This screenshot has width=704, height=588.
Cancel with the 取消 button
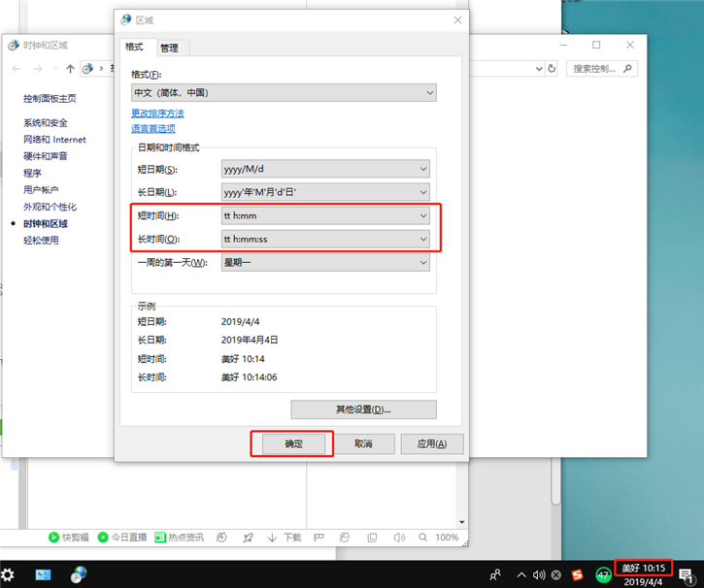[364, 444]
